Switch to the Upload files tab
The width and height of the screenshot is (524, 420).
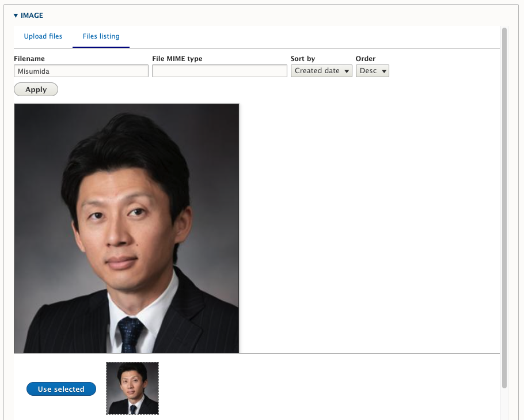coord(43,36)
